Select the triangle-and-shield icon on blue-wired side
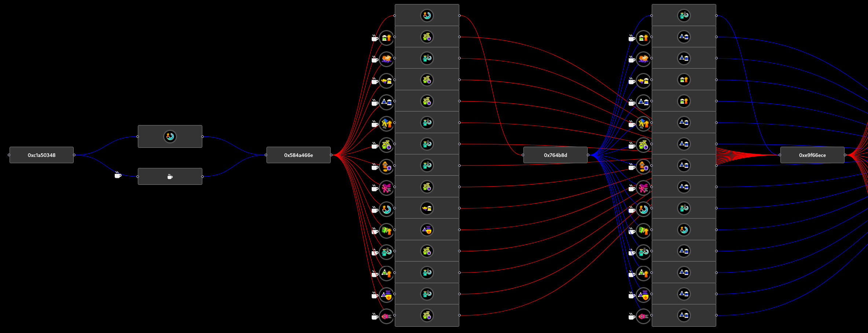The width and height of the screenshot is (868, 333). coord(643,294)
